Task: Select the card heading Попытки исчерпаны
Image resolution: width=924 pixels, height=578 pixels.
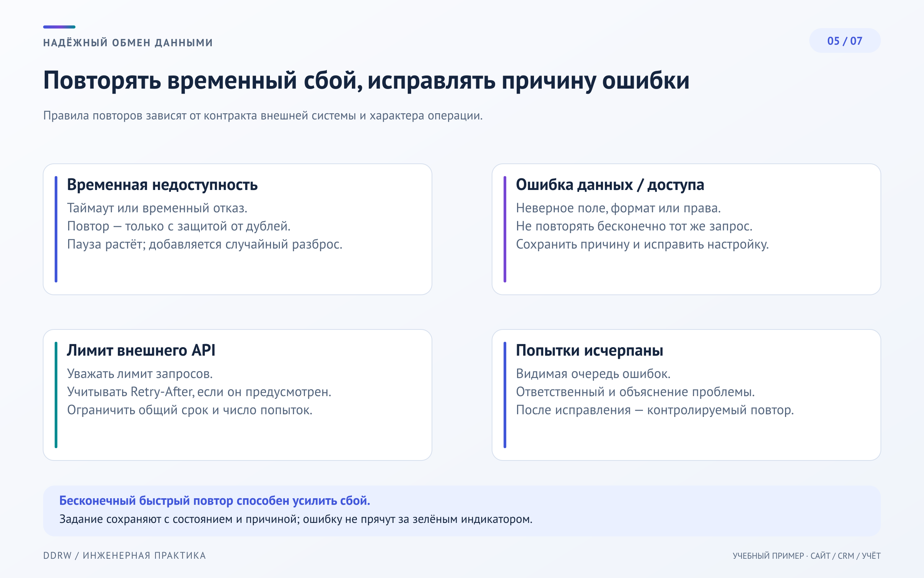Action: (x=589, y=351)
